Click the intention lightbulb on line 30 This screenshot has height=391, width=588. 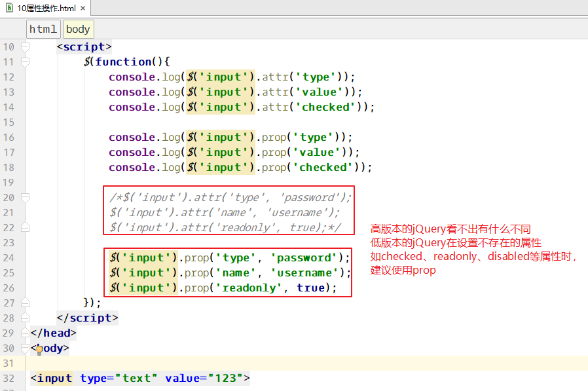pos(39,350)
